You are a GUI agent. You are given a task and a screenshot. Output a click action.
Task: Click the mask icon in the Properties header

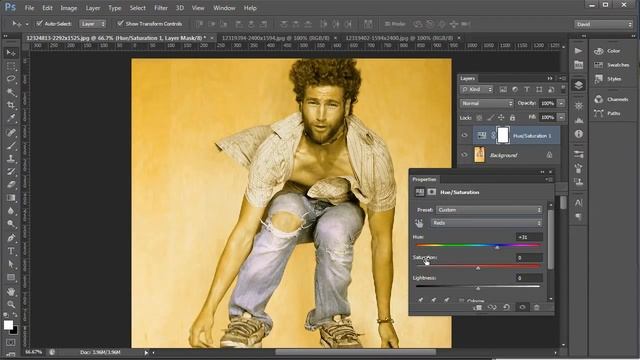tap(432, 192)
